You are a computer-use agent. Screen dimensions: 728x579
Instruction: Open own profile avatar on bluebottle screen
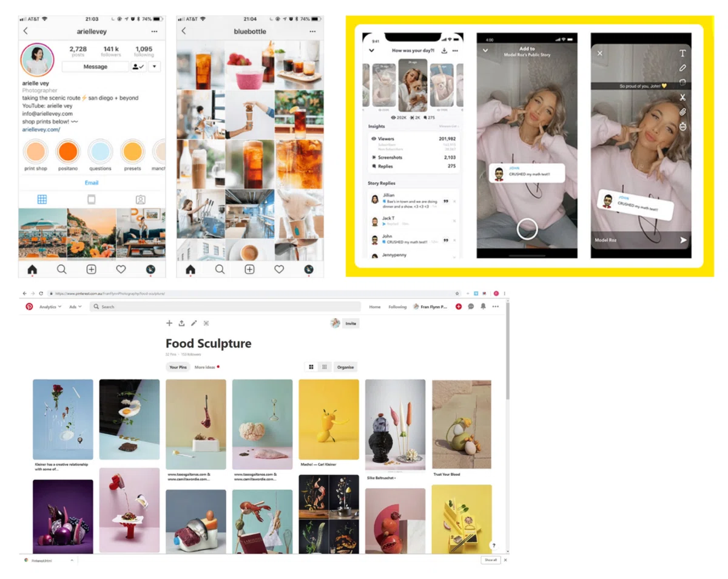pos(308,269)
